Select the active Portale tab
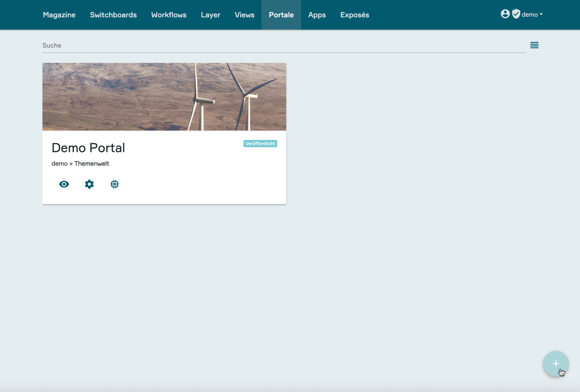This screenshot has width=580, height=392. click(281, 15)
